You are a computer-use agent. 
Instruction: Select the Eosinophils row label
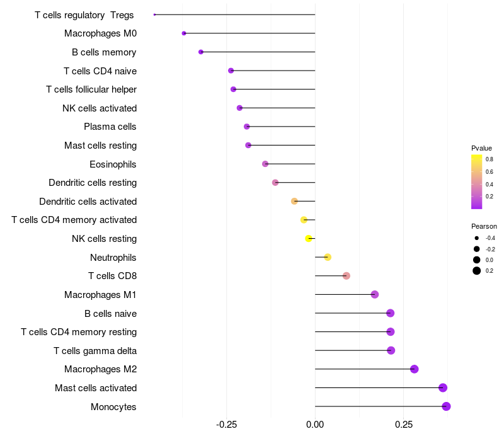(113, 164)
